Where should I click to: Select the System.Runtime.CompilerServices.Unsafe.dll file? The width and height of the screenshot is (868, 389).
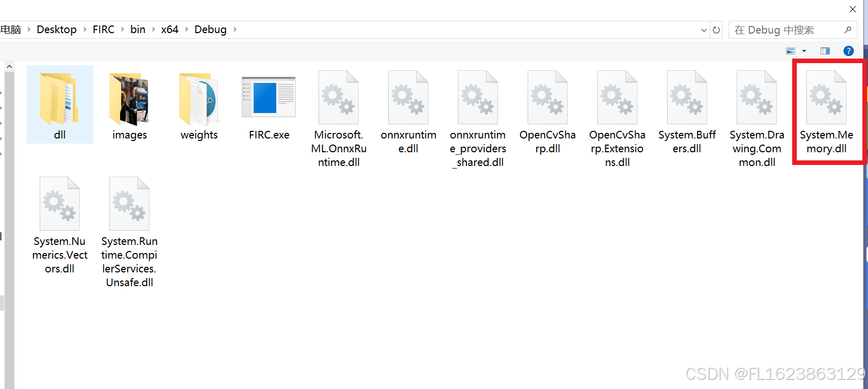click(x=129, y=203)
